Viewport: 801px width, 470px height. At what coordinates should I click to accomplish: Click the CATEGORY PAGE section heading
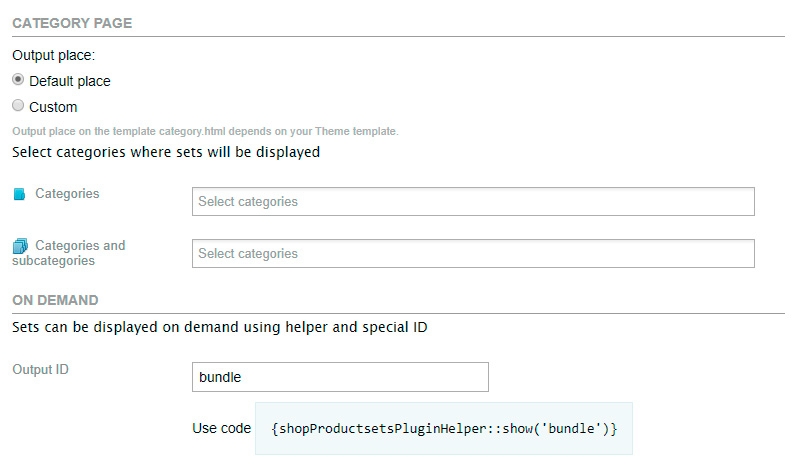click(72, 23)
